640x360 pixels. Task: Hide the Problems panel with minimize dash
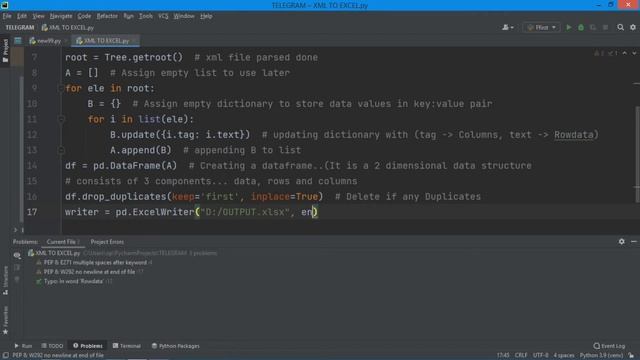(x=633, y=242)
